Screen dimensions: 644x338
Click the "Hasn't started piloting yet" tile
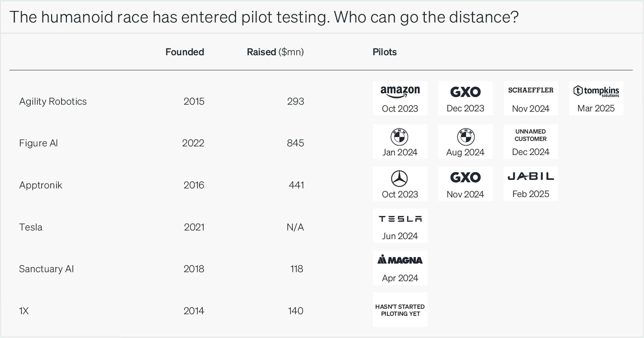(x=400, y=310)
